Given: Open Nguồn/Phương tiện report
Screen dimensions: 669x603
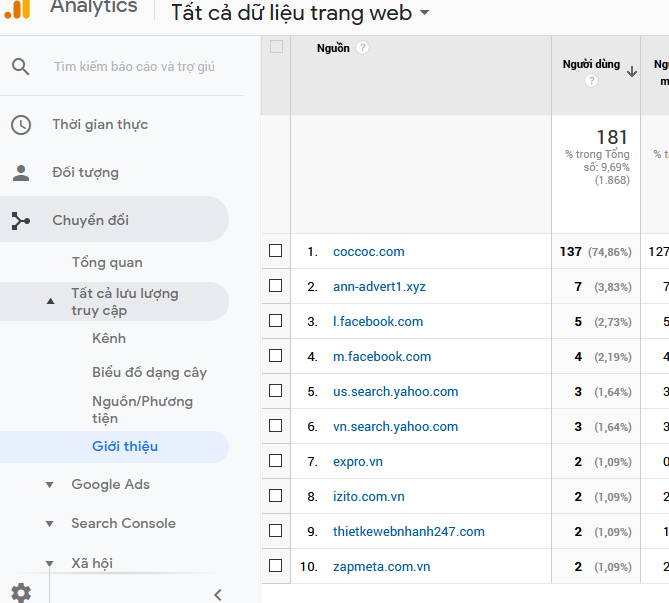Looking at the screenshot, I should [x=142, y=410].
